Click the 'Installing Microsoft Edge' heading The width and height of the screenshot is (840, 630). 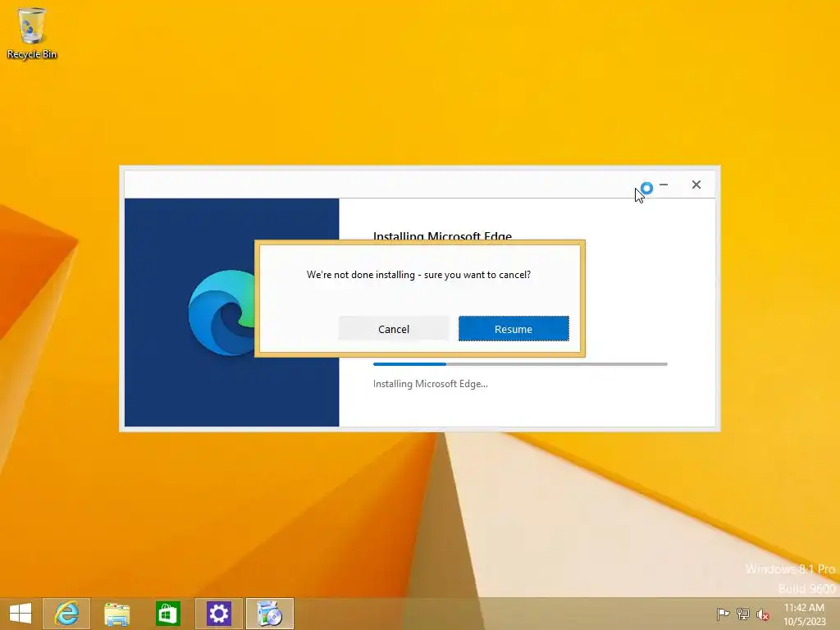(x=442, y=235)
